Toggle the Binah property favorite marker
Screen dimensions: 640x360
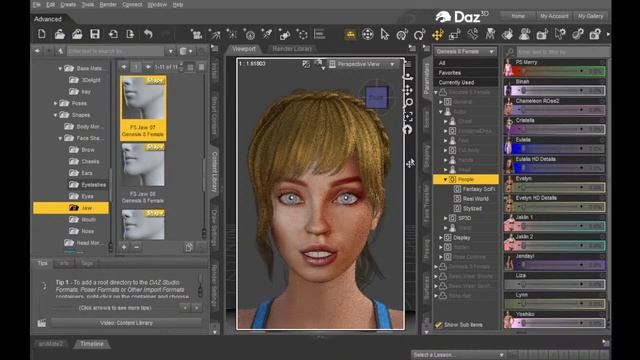[x=602, y=82]
